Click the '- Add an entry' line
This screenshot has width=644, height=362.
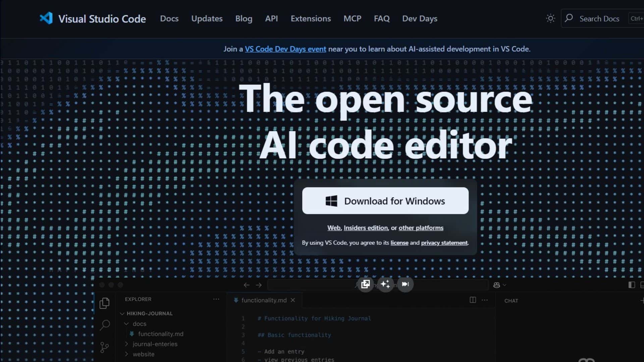click(x=281, y=352)
